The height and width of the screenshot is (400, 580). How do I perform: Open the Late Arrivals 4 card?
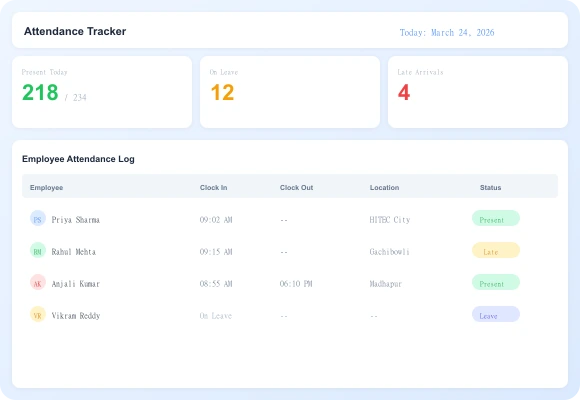[478, 92]
